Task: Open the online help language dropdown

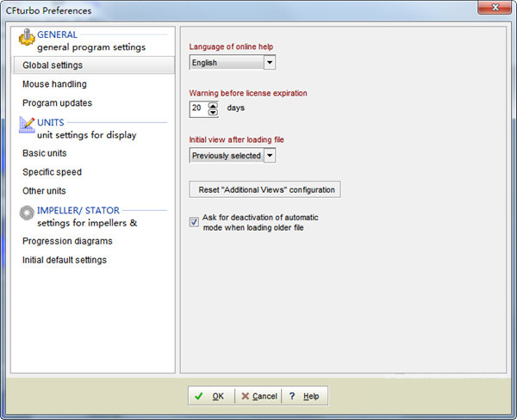Action: (270, 63)
